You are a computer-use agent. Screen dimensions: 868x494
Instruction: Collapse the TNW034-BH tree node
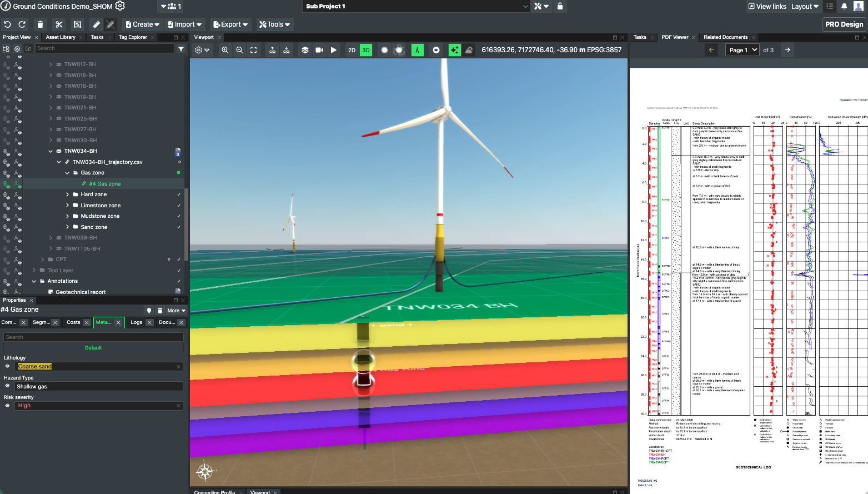tap(51, 151)
